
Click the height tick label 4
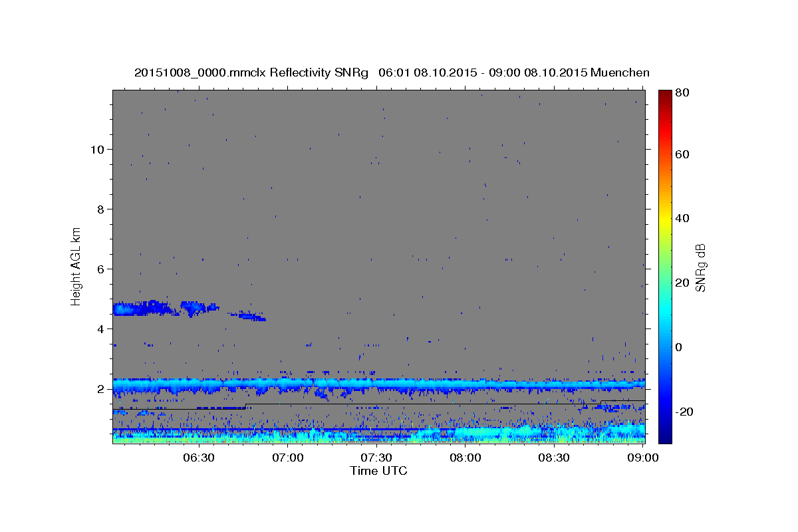pyautogui.click(x=100, y=329)
